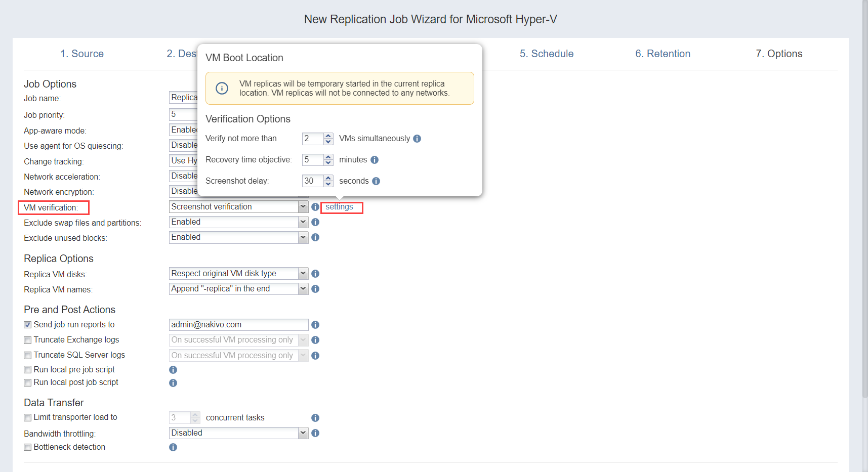
Task: Open the VM verification dropdown
Action: coord(303,207)
